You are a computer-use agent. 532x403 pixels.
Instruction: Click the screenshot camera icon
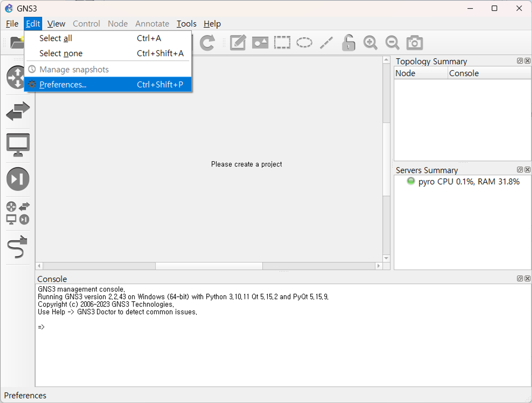point(415,43)
